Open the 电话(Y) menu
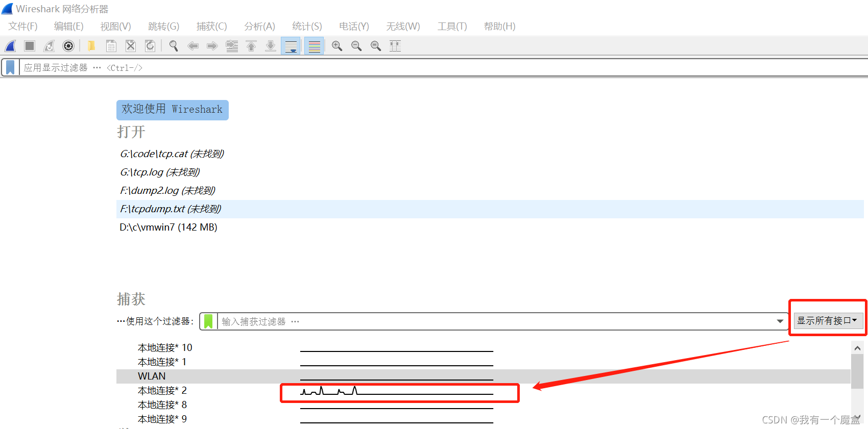868x429 pixels. pyautogui.click(x=354, y=26)
